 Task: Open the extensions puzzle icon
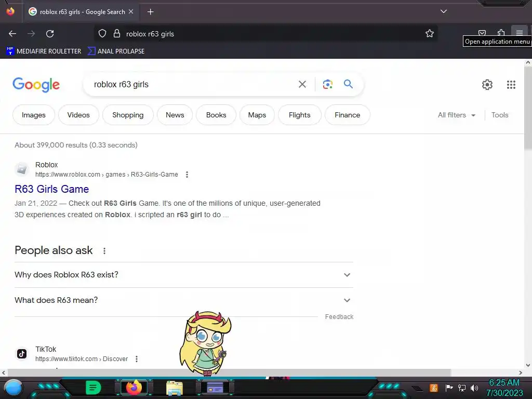click(x=501, y=33)
